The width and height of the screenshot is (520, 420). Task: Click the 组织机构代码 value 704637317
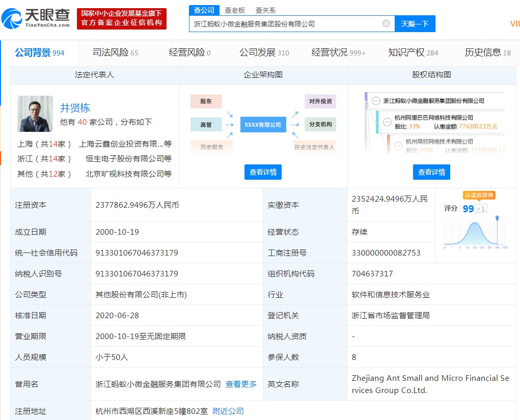[372, 273]
